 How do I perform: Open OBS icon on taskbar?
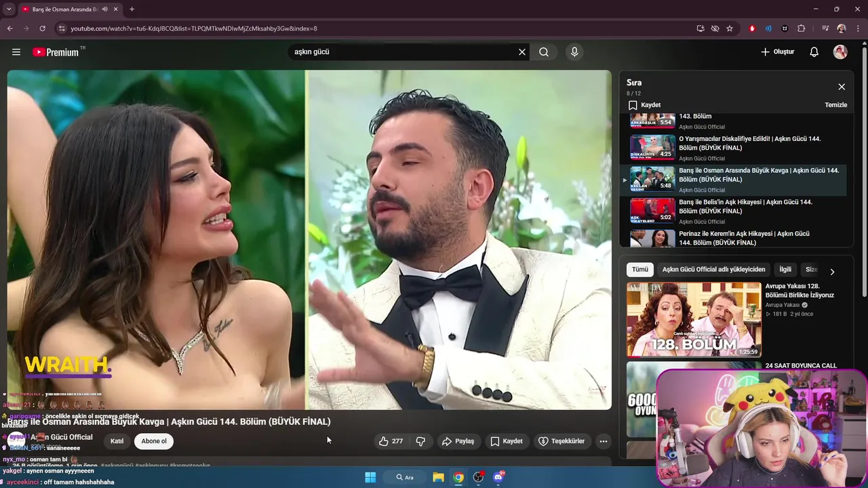coord(479,477)
